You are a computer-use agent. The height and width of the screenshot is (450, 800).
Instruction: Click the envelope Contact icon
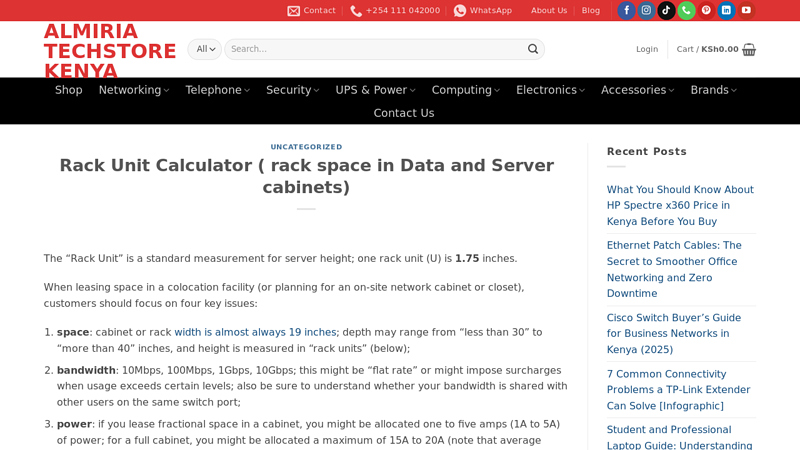tap(293, 11)
